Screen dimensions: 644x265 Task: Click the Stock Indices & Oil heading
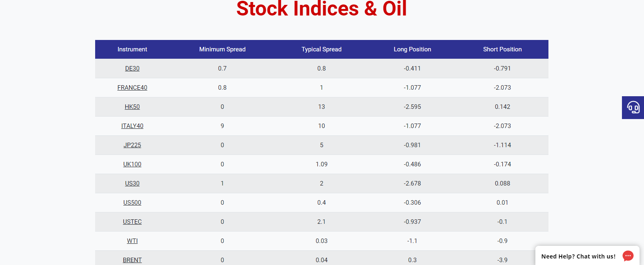point(321,9)
